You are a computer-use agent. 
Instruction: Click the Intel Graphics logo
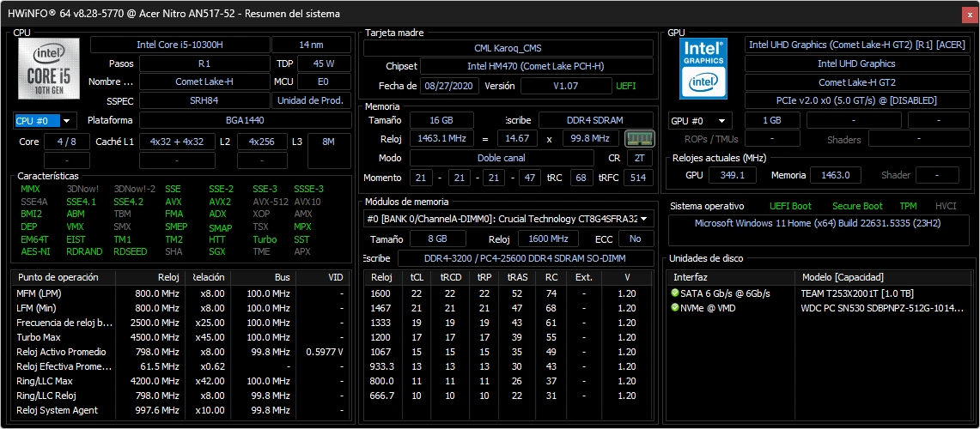tap(704, 68)
